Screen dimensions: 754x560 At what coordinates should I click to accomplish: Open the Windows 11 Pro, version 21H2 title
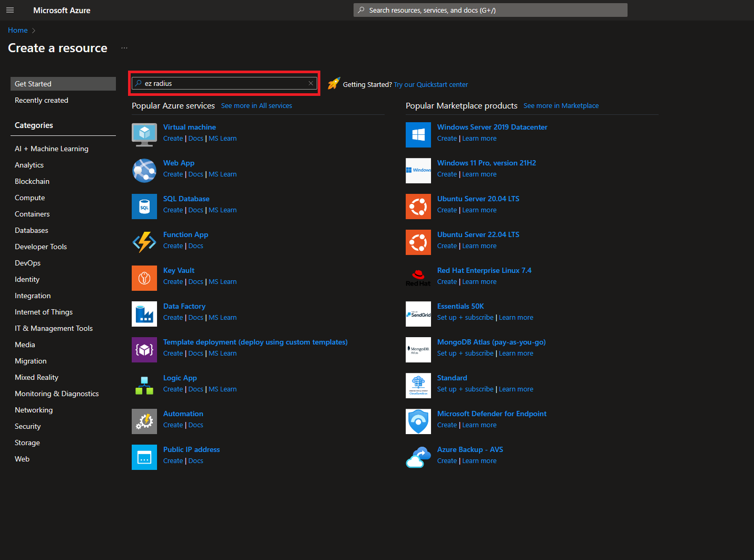(486, 163)
